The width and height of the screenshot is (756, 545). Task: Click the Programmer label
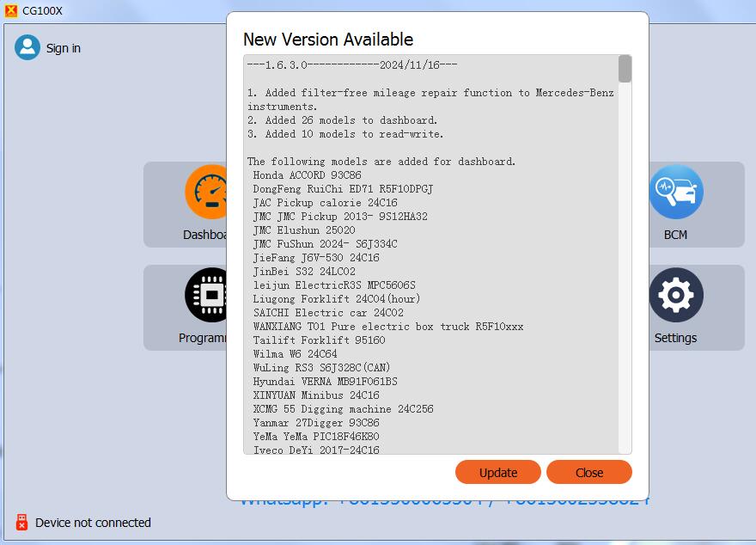tap(203, 338)
